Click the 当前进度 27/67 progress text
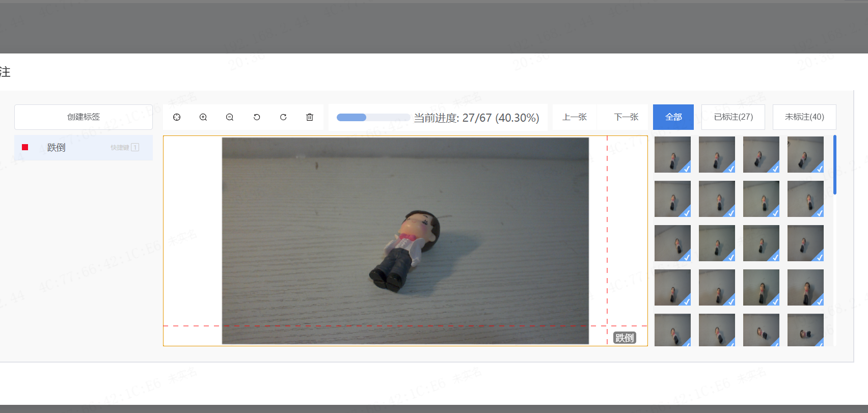 tap(476, 118)
